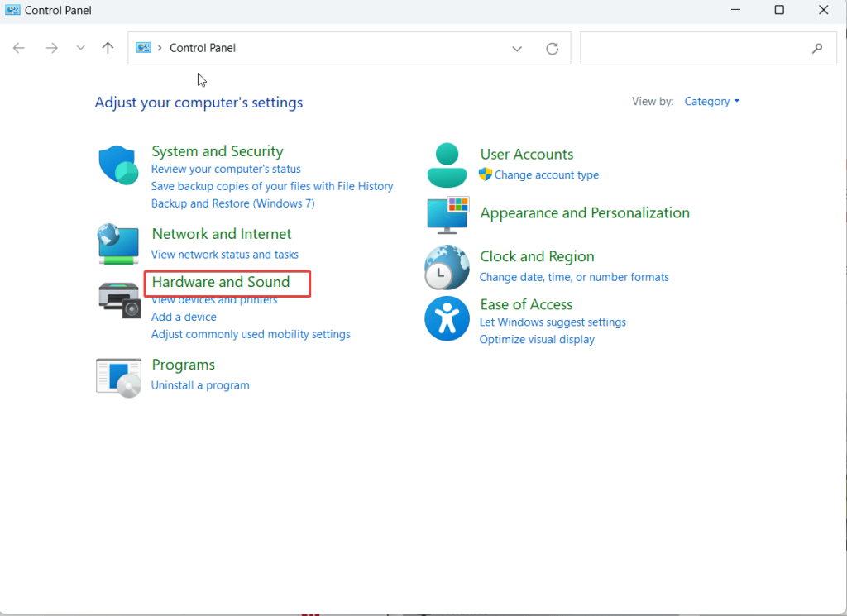The image size is (847, 616).
Task: Click the Control Panel search box
Action: tap(695, 49)
